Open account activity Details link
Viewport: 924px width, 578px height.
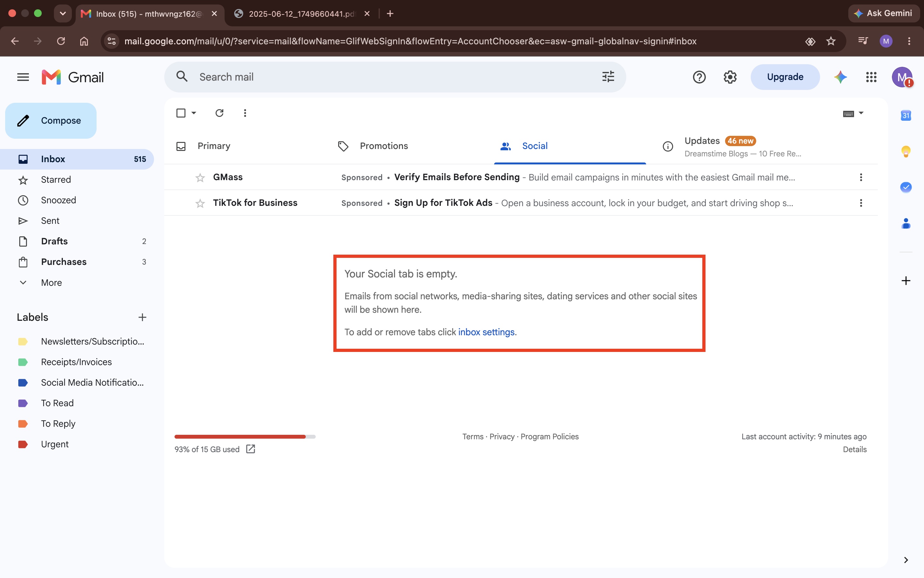[x=854, y=450]
